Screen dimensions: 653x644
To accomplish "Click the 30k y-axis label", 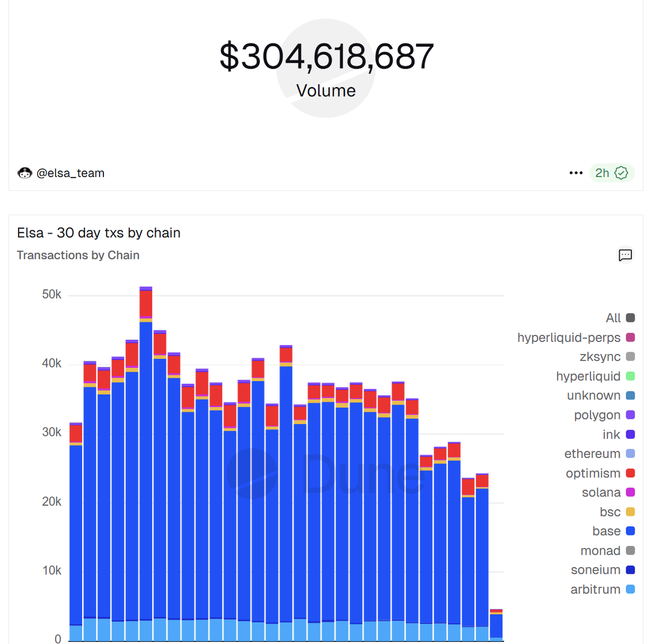I will click(x=52, y=432).
